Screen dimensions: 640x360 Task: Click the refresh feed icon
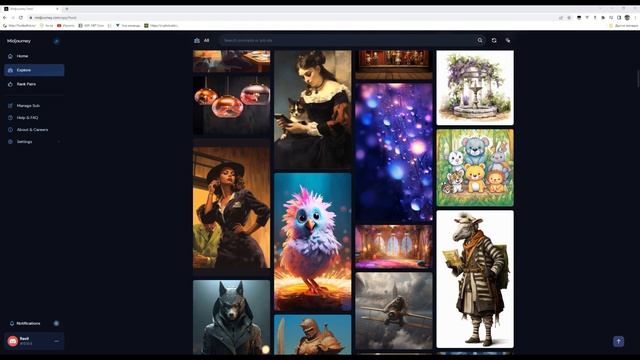tap(494, 40)
